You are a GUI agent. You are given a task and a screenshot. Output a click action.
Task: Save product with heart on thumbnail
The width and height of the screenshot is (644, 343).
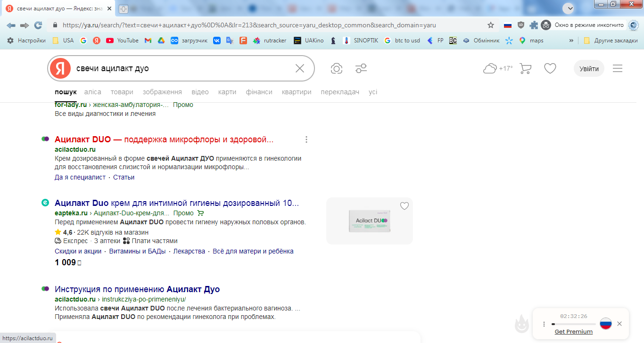click(405, 206)
